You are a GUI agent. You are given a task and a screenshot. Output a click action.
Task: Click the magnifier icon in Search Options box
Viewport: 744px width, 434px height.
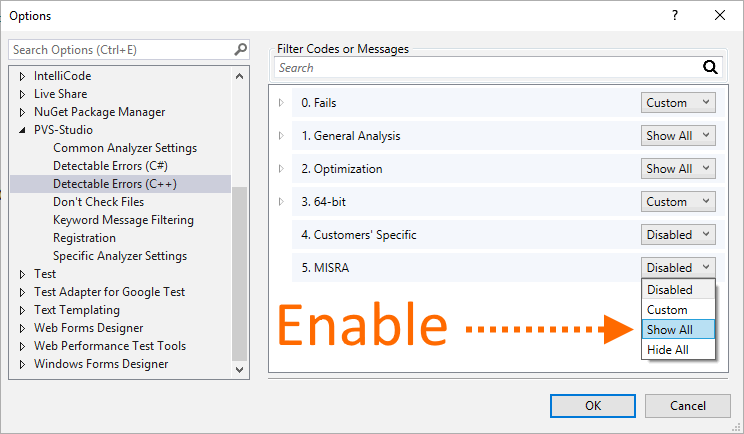pos(240,49)
